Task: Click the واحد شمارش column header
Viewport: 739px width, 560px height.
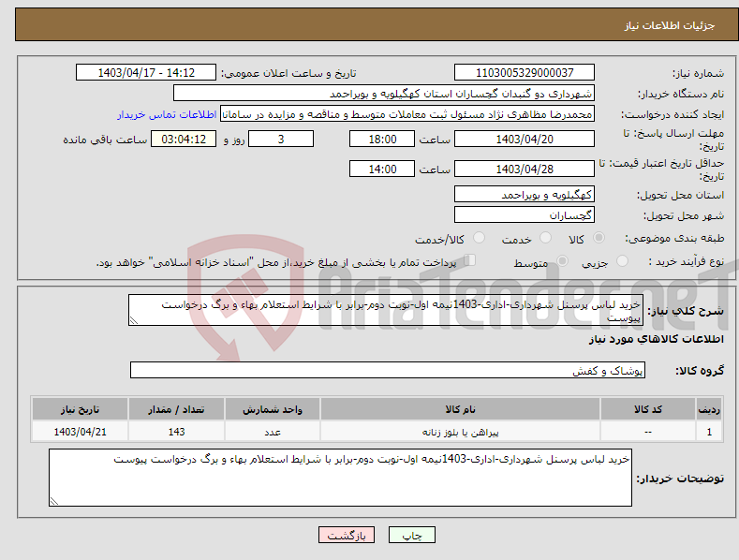Action: click(273, 409)
